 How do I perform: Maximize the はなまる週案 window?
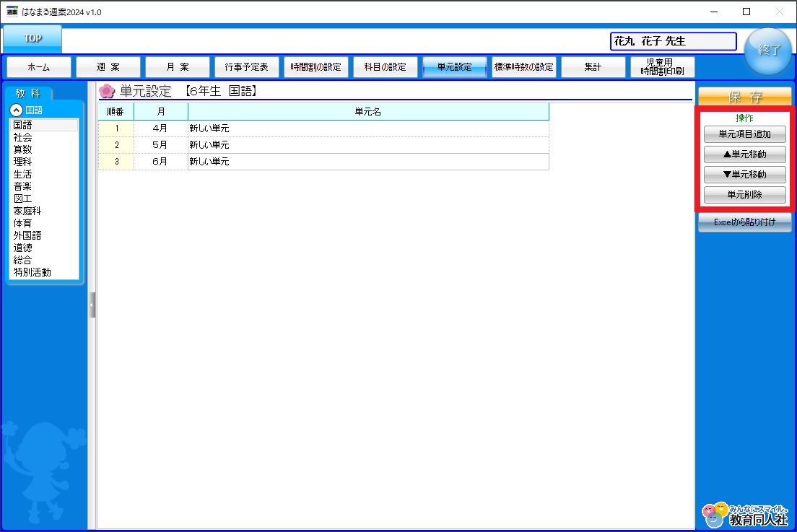(x=746, y=12)
